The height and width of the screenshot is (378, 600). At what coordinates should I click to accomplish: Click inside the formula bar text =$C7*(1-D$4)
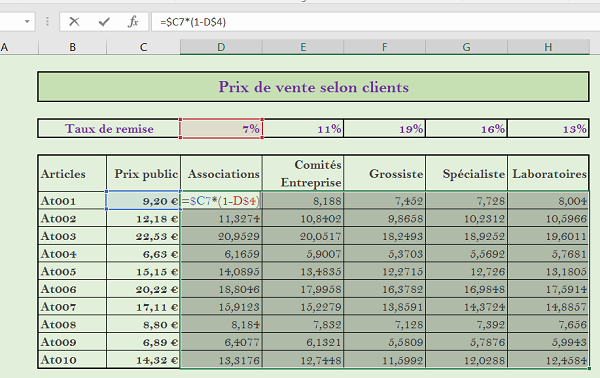[193, 22]
